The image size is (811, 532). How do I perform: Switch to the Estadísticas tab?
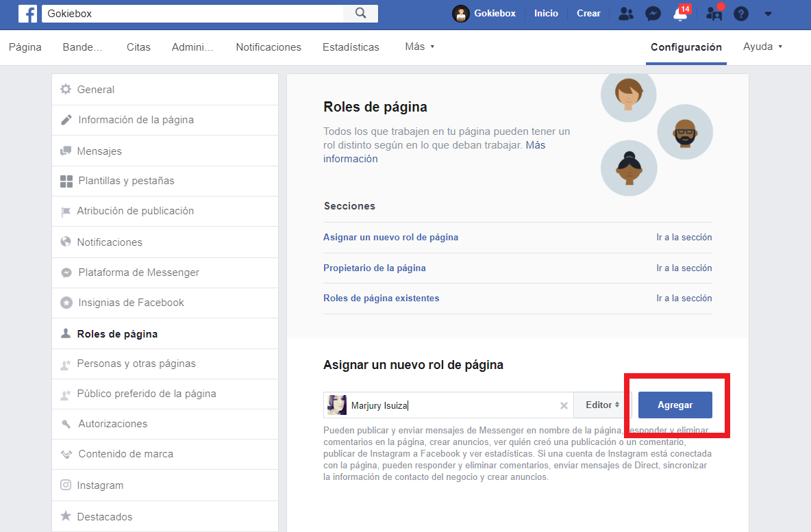coord(351,47)
